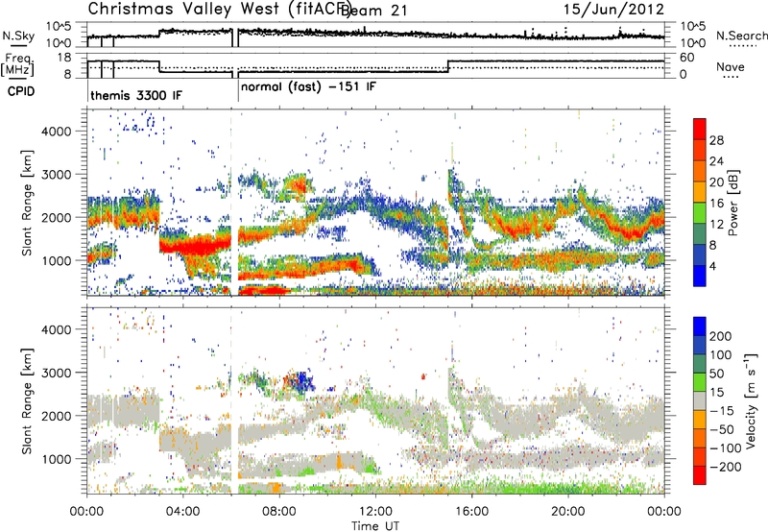Select the 'normal (fast) -151 IF' CPID text
Viewport: 768px width, 532px height.
pos(308,87)
